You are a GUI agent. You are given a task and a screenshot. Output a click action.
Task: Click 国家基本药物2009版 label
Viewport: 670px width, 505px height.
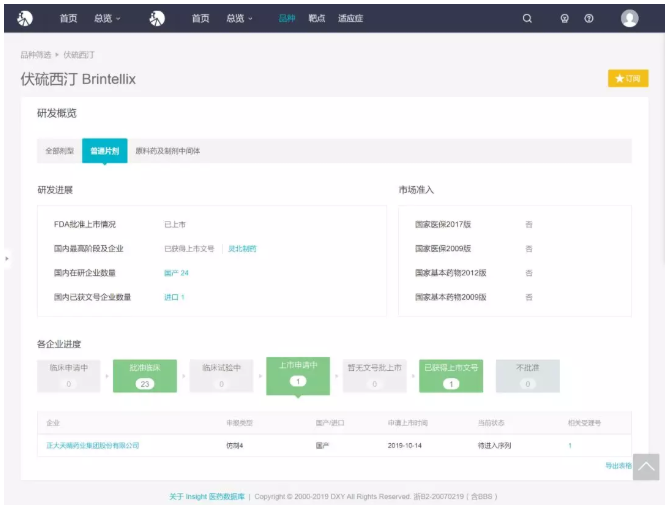[450, 297]
